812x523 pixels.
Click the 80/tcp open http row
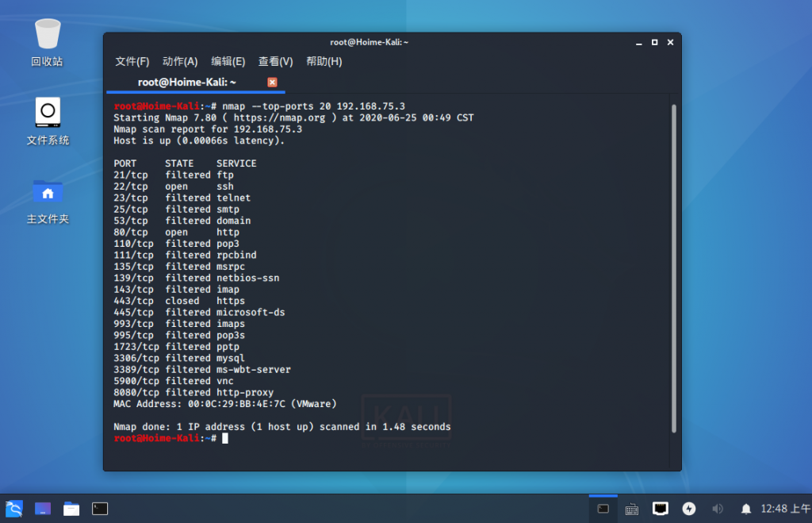[176, 233]
